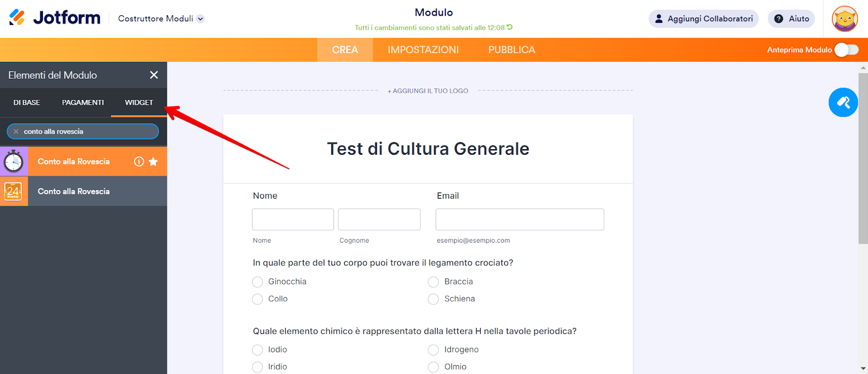Close the Elementi del Modulo panel
The image size is (868, 374).
coord(154,75)
